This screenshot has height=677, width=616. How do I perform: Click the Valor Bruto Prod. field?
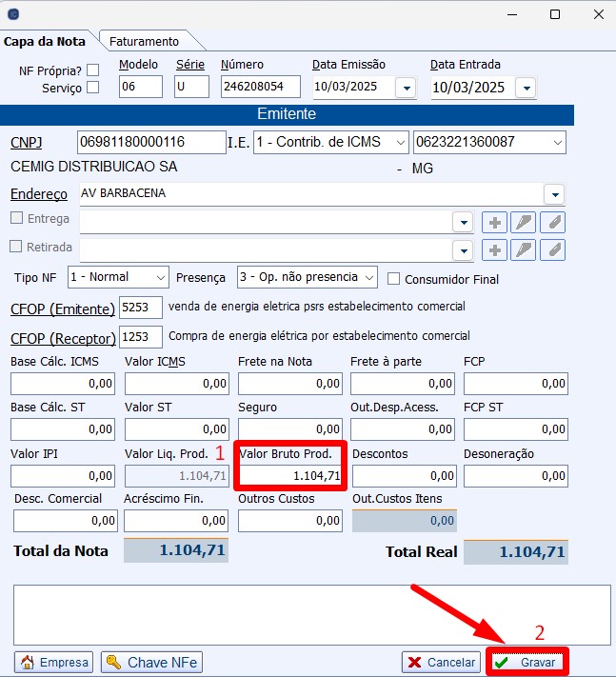[289, 475]
